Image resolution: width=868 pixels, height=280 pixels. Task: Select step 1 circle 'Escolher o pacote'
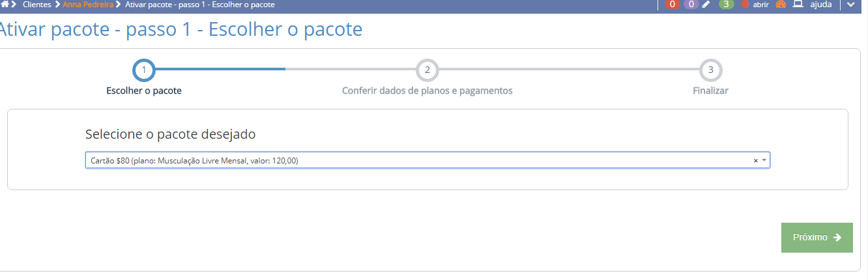tap(144, 70)
